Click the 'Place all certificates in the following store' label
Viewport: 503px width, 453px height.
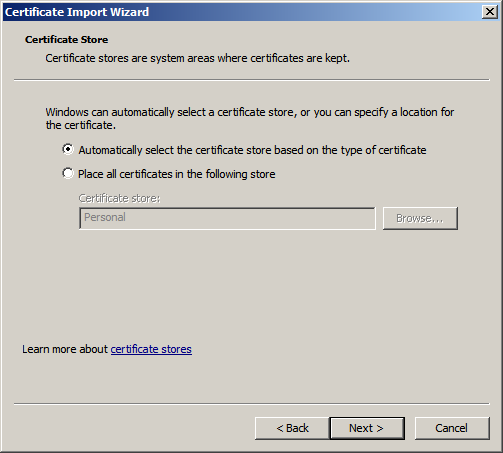click(x=177, y=174)
